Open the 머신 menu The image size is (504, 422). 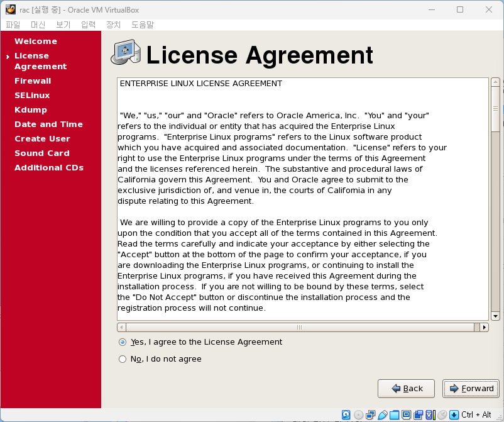pos(38,25)
